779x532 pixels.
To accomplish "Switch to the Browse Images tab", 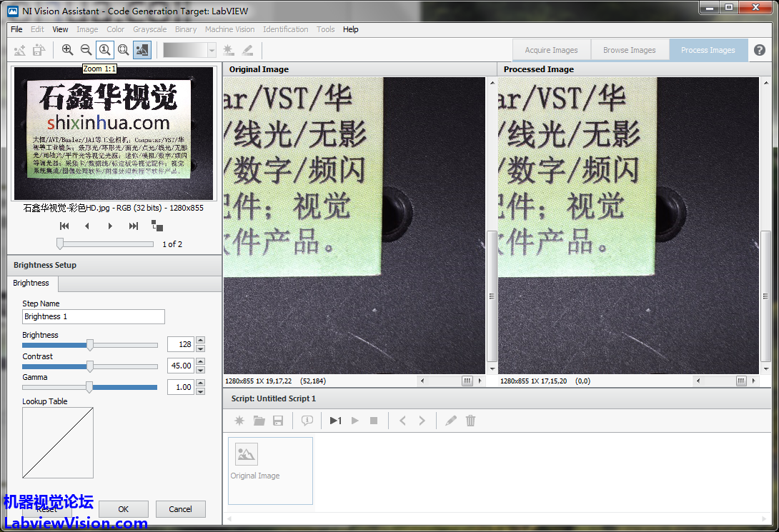I will [x=630, y=50].
